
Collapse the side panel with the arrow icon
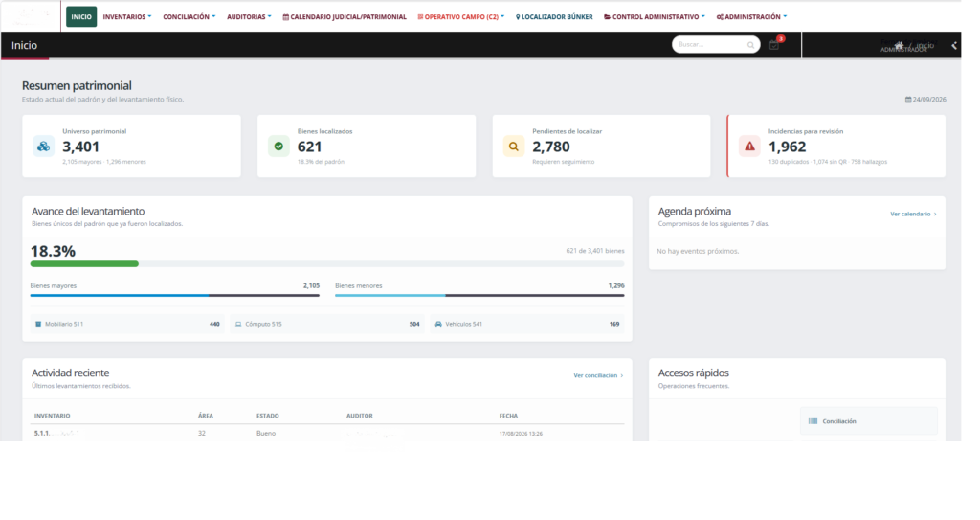(x=954, y=45)
